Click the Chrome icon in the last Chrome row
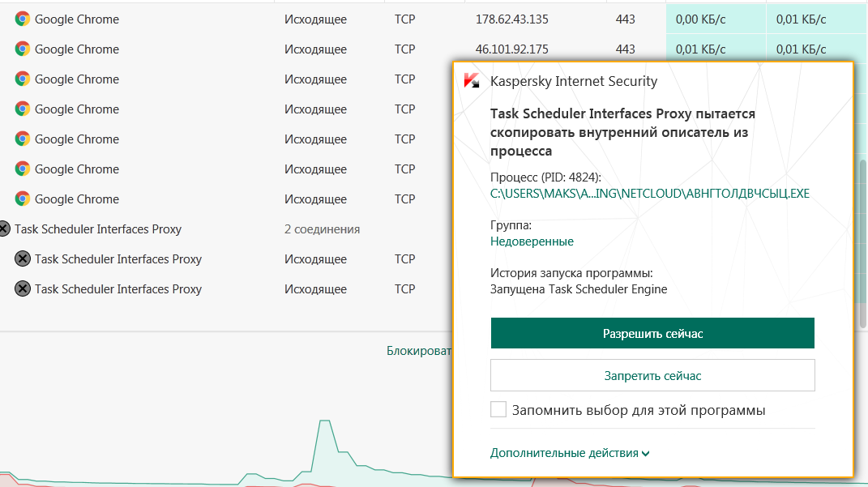 (23, 199)
